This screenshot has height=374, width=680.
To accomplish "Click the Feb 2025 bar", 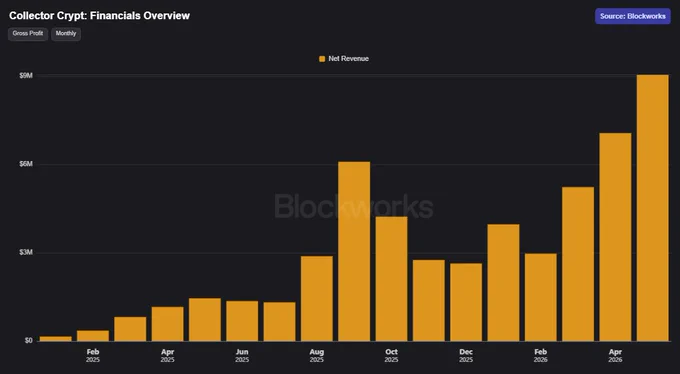I will coord(93,336).
